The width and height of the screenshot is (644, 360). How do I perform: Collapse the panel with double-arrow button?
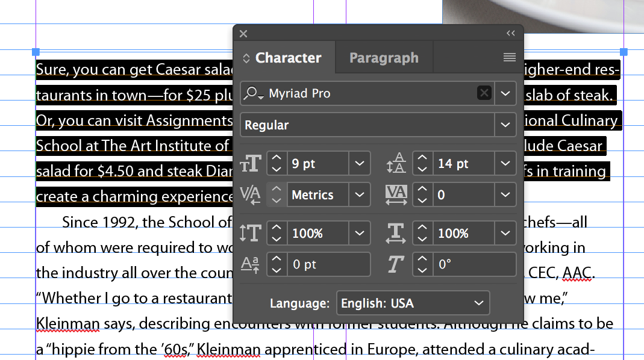click(x=510, y=33)
